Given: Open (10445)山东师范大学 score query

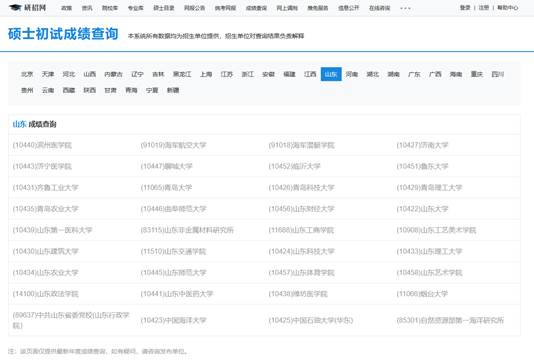Looking at the screenshot, I should (173, 272).
